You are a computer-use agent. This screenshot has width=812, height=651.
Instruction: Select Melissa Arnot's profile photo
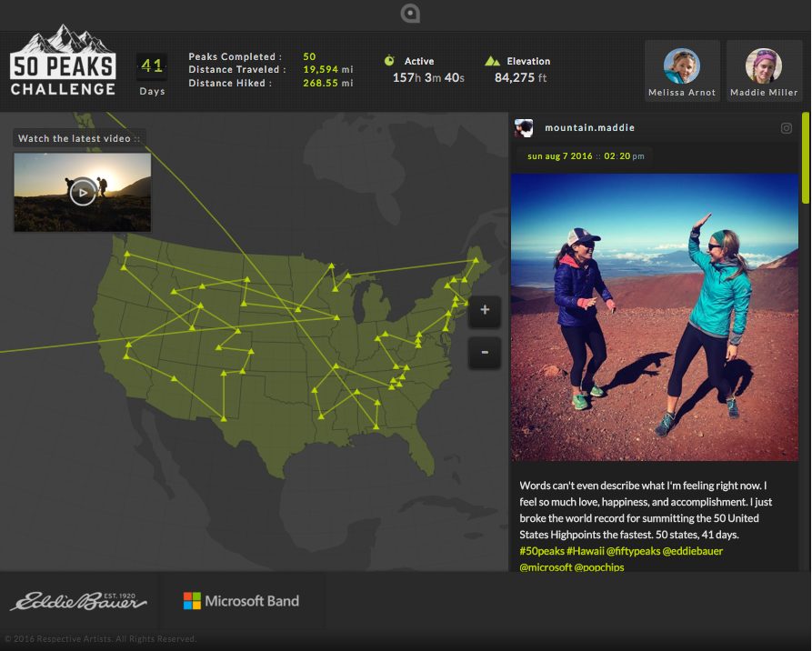tap(681, 64)
